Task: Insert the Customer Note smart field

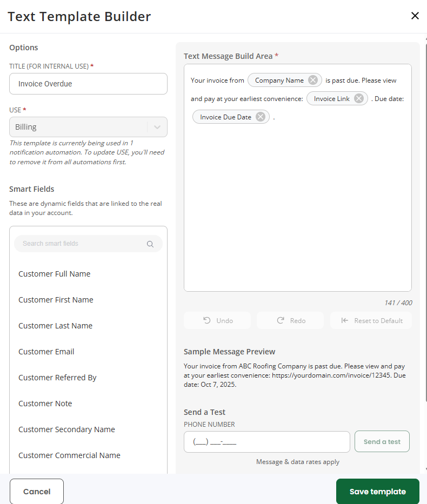Action: pos(45,404)
